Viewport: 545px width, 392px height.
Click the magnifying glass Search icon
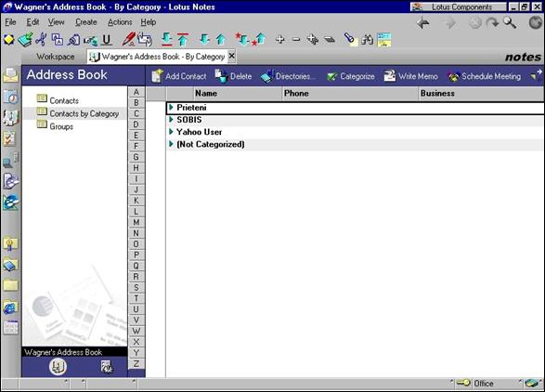coord(510,22)
